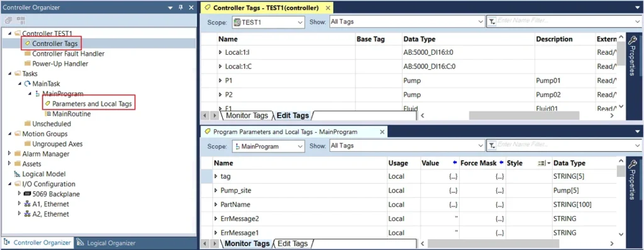This screenshot has height=250, width=644.
Task: Click the Logical Model icon
Action: pyautogui.click(x=17, y=174)
